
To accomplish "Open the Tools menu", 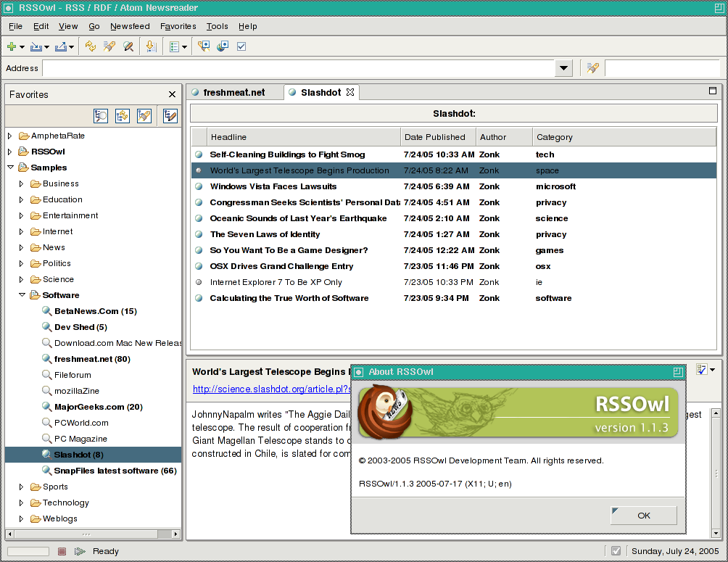I will [218, 27].
